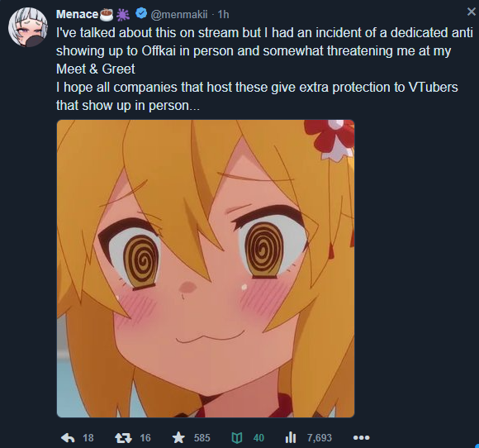The width and height of the screenshot is (479, 448).
Task: Click the reply count 18
Action: point(88,438)
